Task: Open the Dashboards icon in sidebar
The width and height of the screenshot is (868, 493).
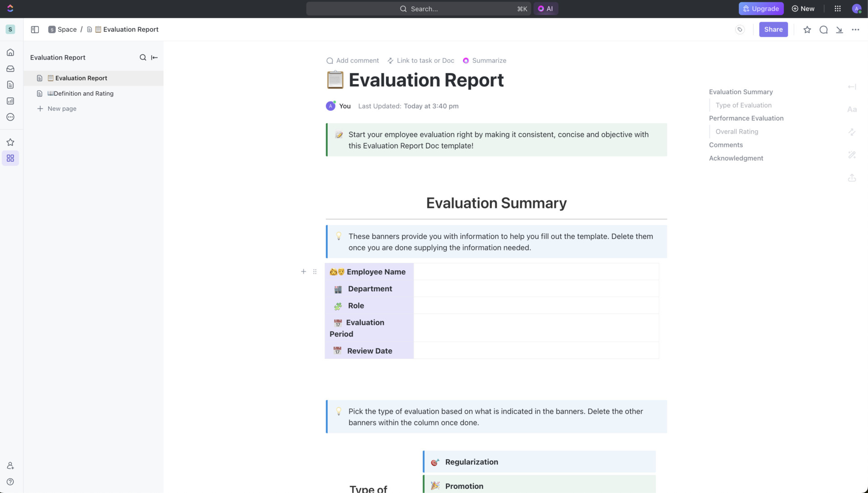Action: point(10,101)
